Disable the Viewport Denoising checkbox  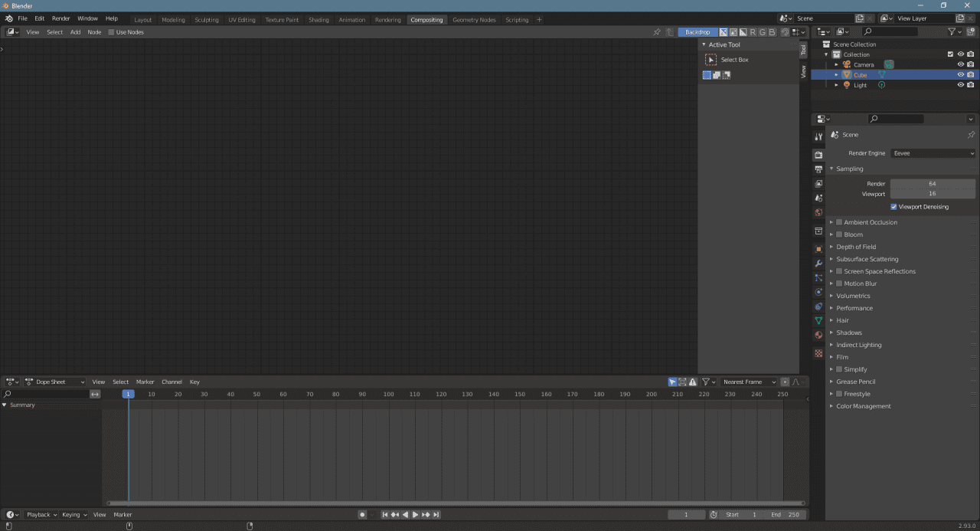[x=893, y=206]
